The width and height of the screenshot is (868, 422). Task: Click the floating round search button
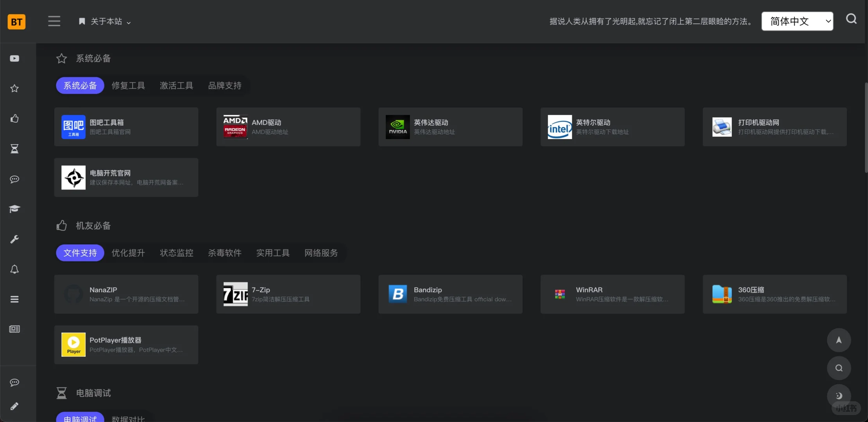tap(839, 368)
